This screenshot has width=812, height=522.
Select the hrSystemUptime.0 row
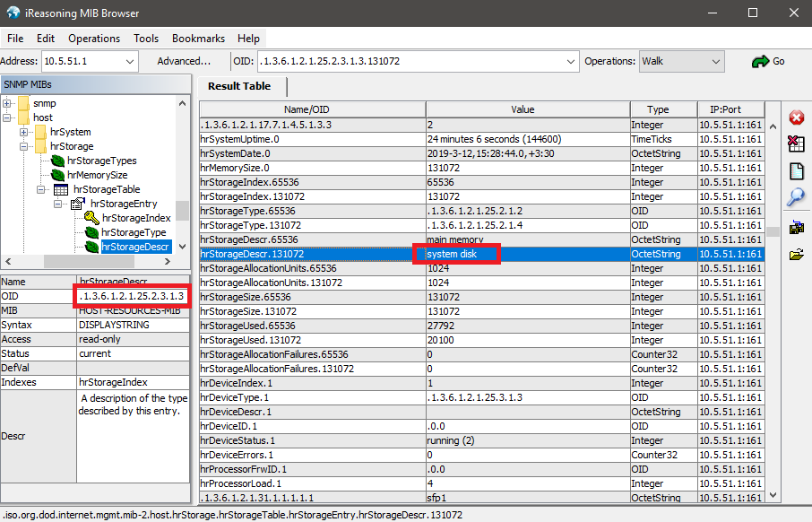tap(481, 139)
